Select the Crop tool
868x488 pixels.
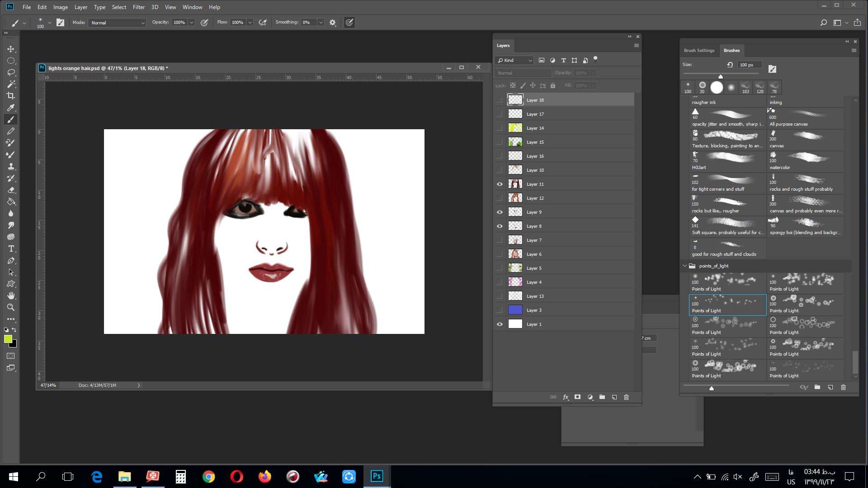[11, 96]
